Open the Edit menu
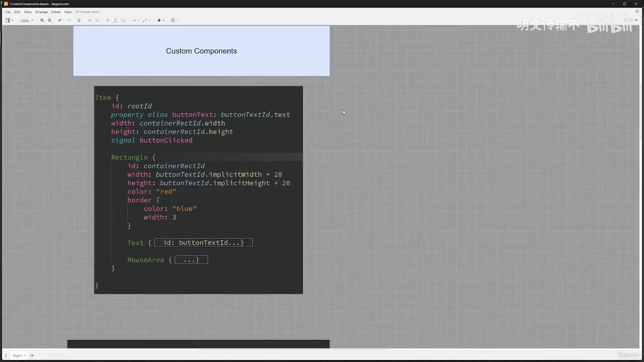The height and width of the screenshot is (362, 644). (17, 12)
